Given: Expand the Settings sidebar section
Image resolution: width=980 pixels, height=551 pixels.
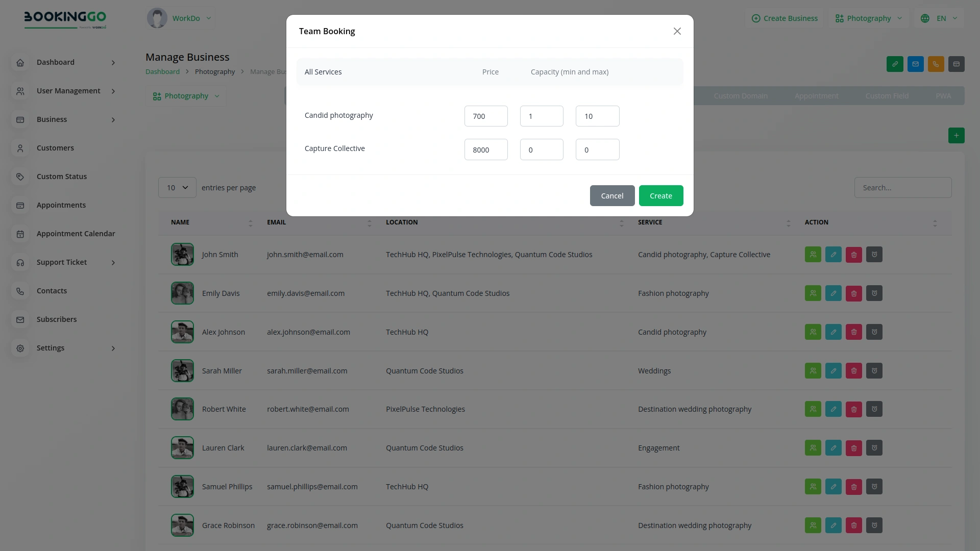Looking at the screenshot, I should coord(51,348).
